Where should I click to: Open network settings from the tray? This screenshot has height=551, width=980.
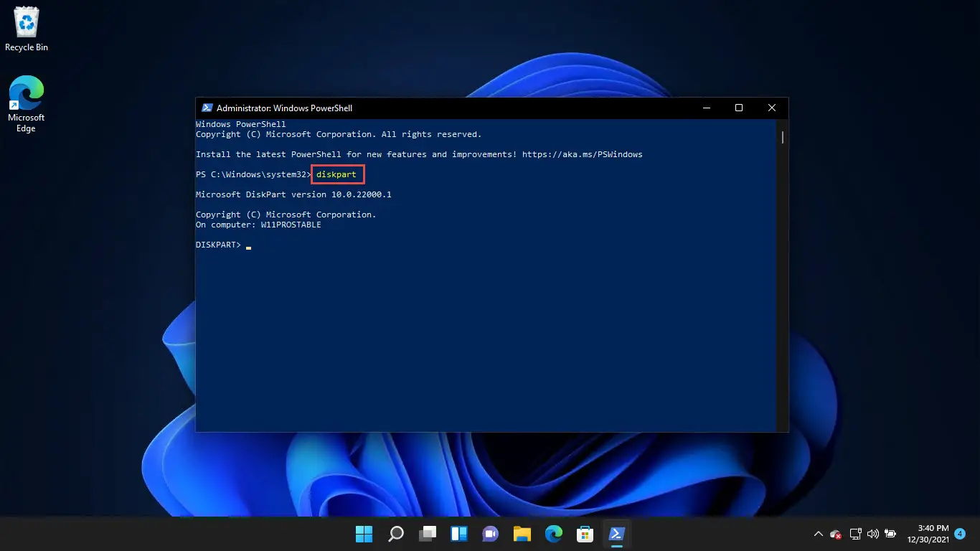[x=855, y=534]
